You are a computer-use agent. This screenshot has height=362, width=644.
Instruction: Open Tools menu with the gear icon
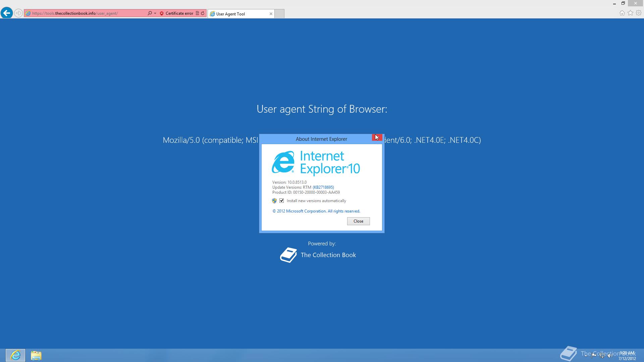pyautogui.click(x=639, y=13)
